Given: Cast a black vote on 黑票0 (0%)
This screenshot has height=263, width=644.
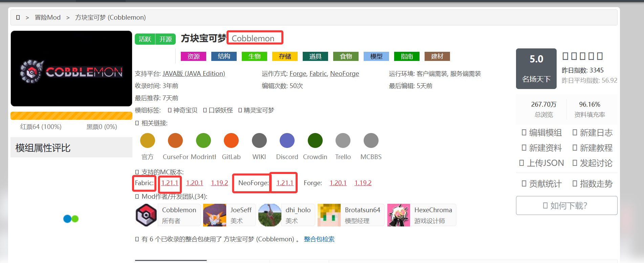Looking at the screenshot, I should click(x=102, y=127).
